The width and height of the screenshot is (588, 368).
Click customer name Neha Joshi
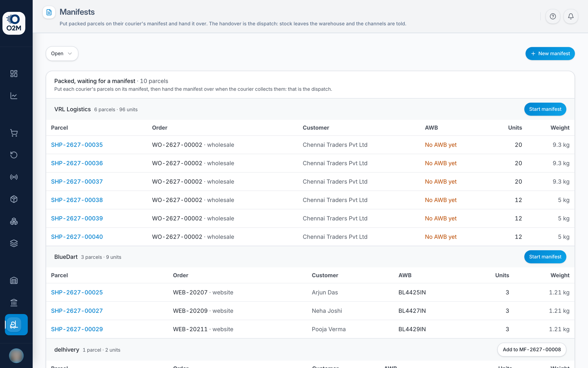coord(327,311)
